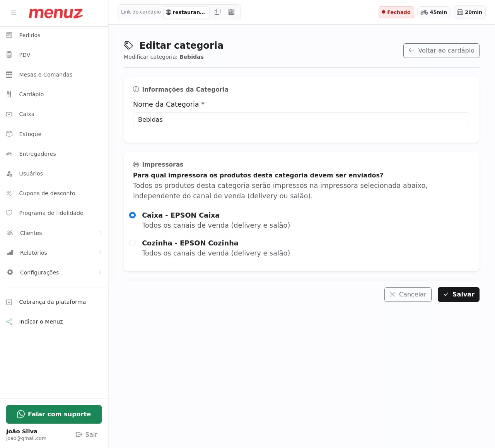Click the Programa de fidelidade heart icon
495x448 pixels.
pyautogui.click(x=9, y=213)
